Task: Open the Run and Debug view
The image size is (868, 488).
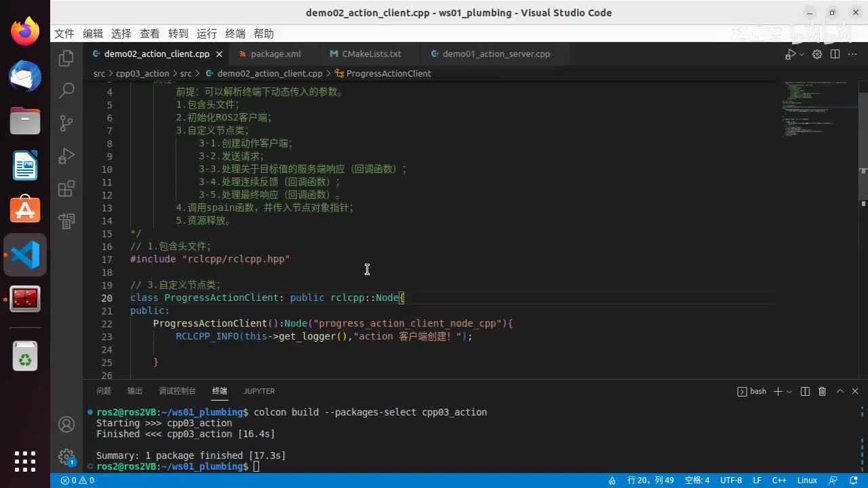Action: point(66,156)
